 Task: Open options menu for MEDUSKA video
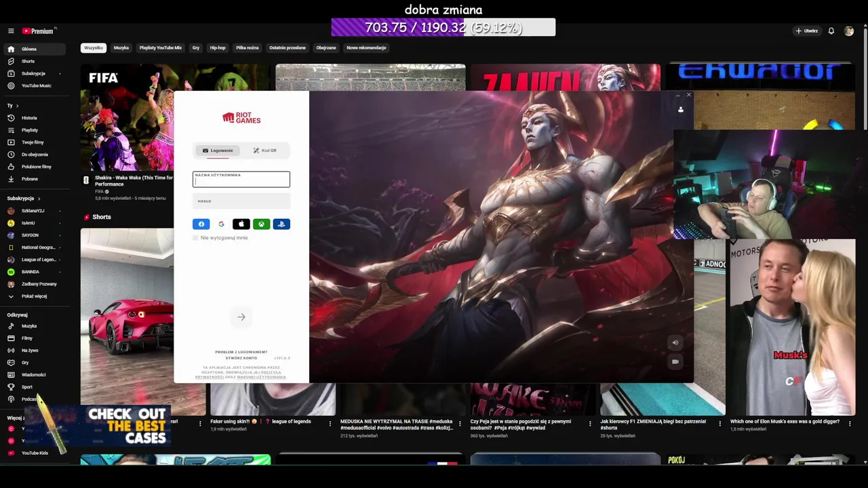coord(460,424)
